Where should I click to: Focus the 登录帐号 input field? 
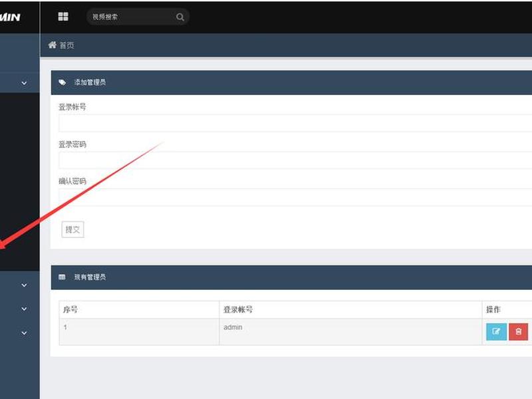tap(295, 123)
